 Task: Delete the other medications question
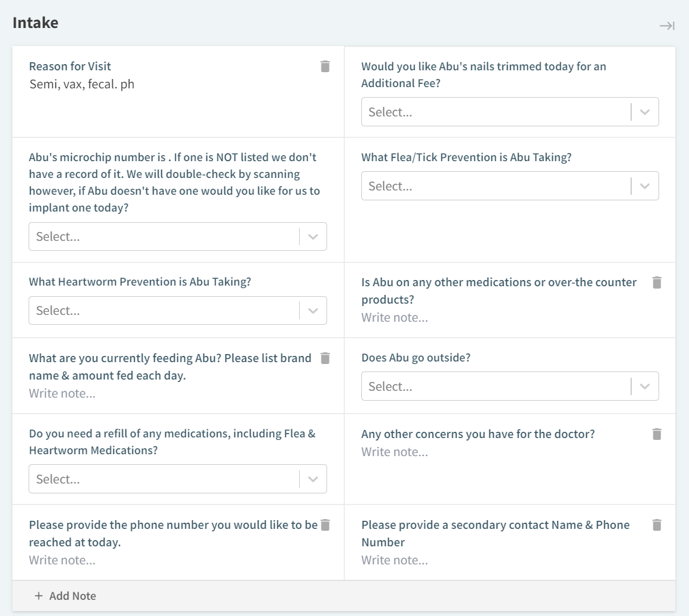657,282
